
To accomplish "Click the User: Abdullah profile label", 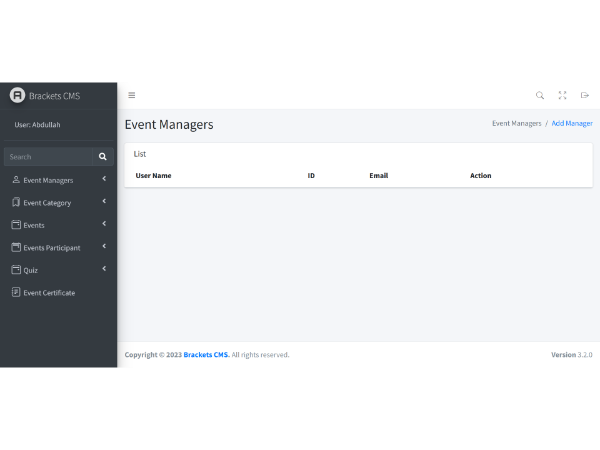I will click(x=37, y=125).
